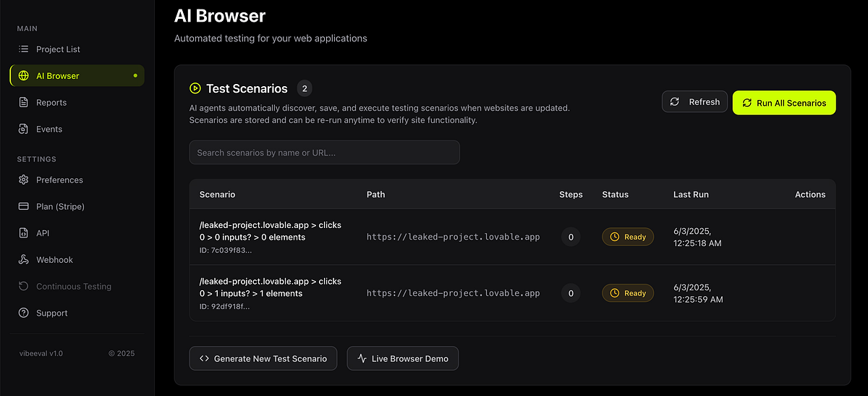The width and height of the screenshot is (868, 396).
Task: Click the Plan (Stripe) card icon
Action: pyautogui.click(x=23, y=206)
